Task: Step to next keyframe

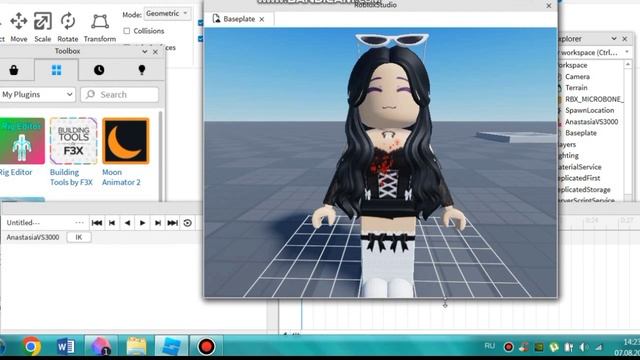Action: coord(158,223)
